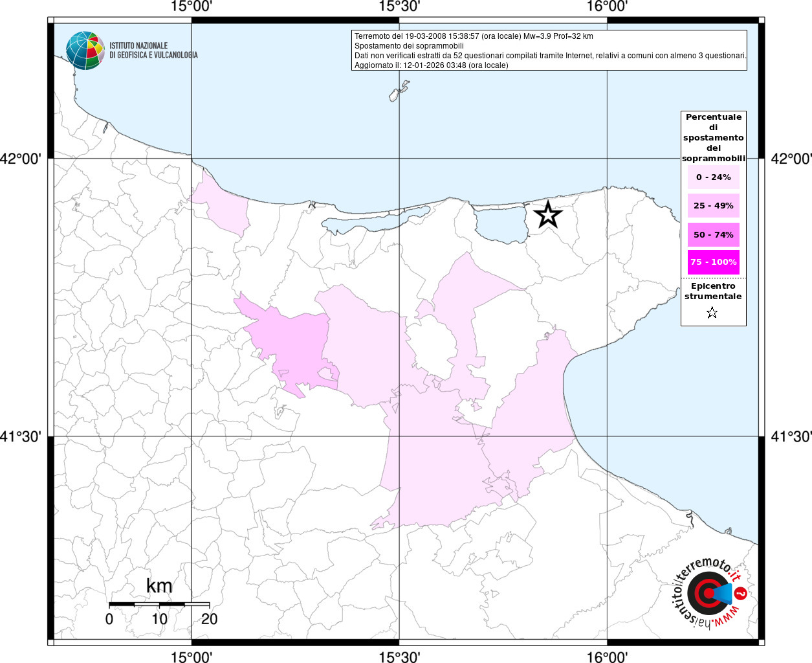812x663 pixels.
Task: Click the scale bar '0' value
Action: pos(109,619)
